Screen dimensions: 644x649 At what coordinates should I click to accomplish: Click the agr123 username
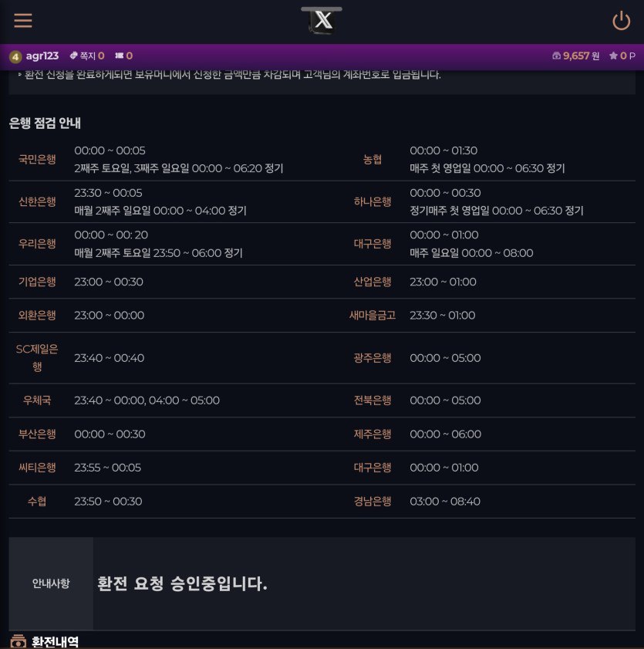tap(42, 56)
